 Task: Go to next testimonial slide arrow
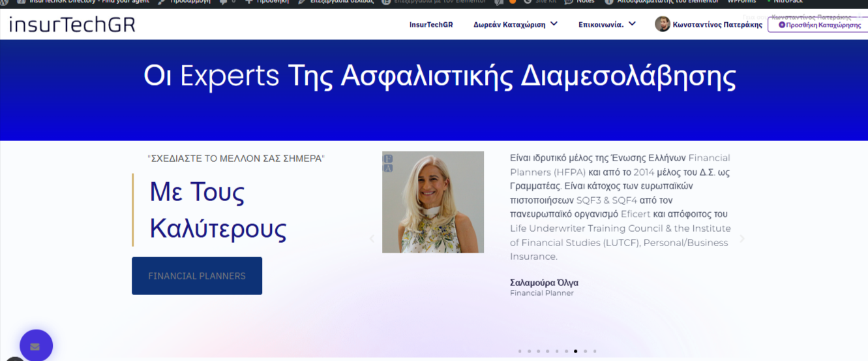(741, 239)
